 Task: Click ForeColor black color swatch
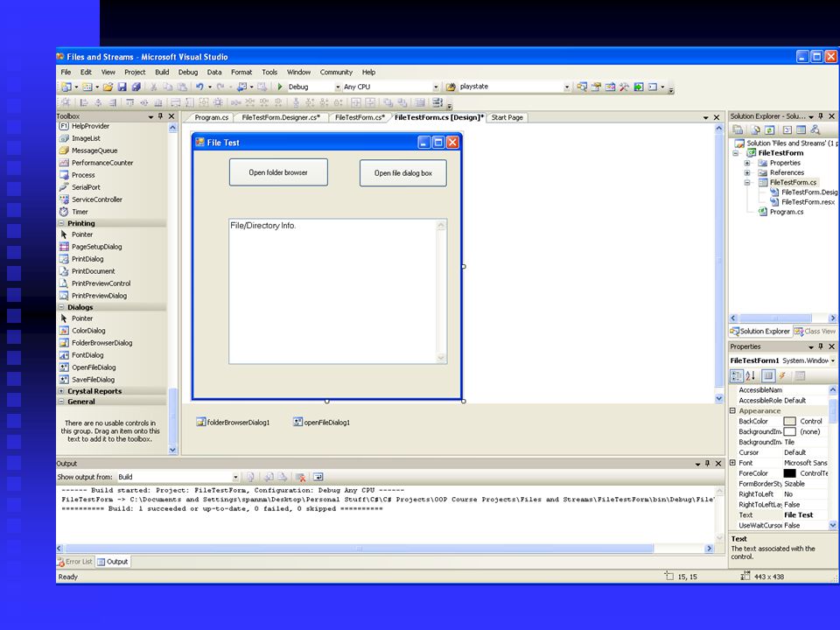pos(789,473)
